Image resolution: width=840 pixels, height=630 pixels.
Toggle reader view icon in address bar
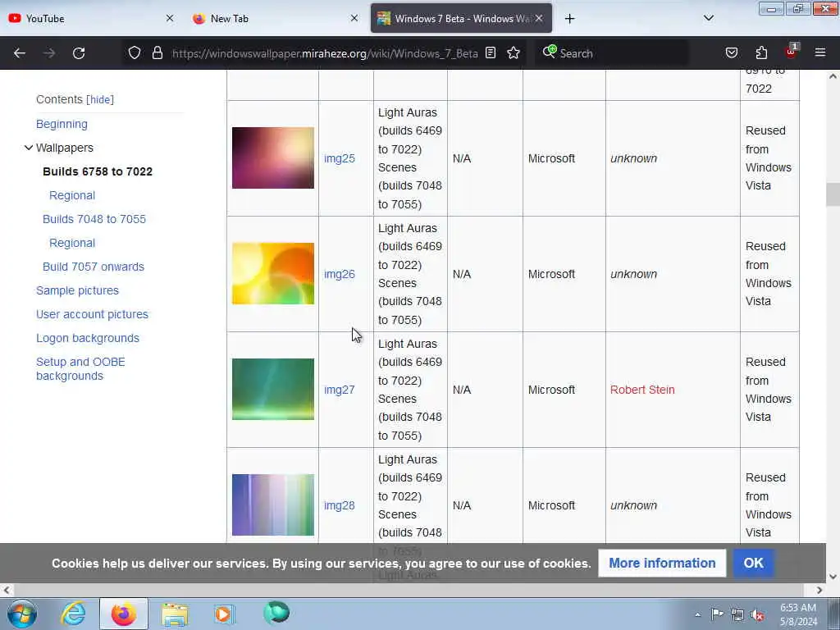point(491,53)
